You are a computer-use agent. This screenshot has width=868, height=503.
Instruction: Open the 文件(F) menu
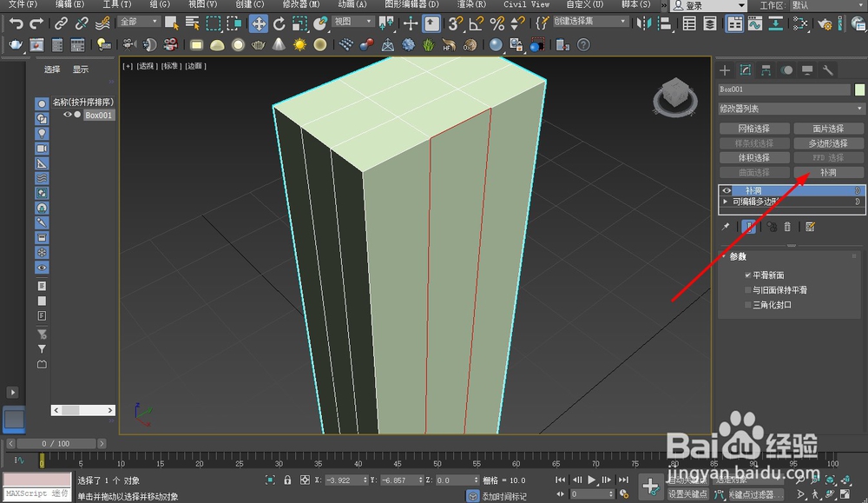point(23,4)
